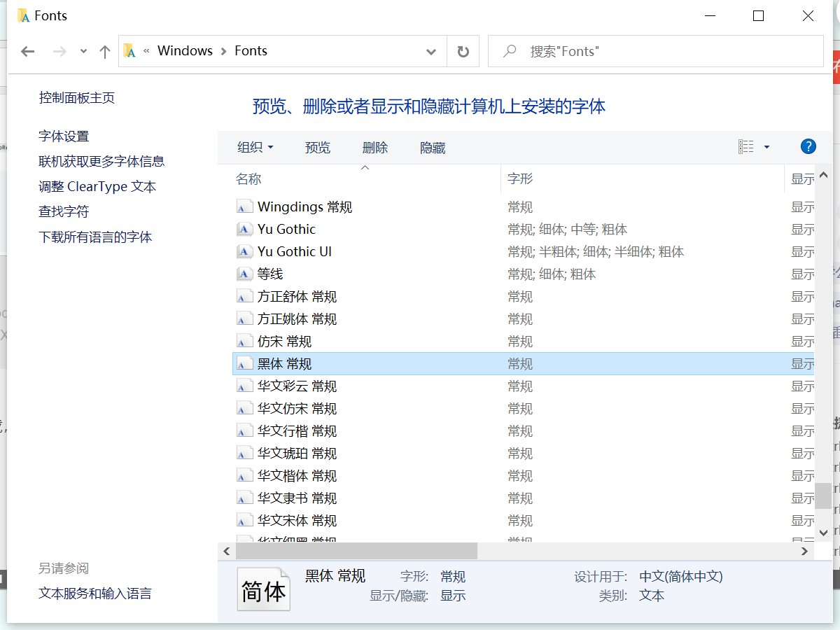840x630 pixels.
Task: Open the views dropdown arrow
Action: (x=766, y=146)
